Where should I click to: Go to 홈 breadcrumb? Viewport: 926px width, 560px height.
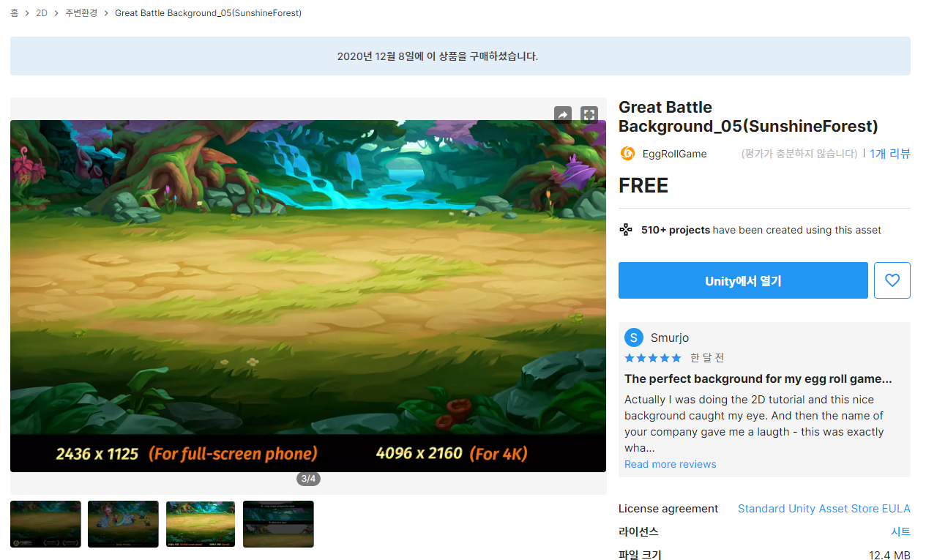point(15,13)
